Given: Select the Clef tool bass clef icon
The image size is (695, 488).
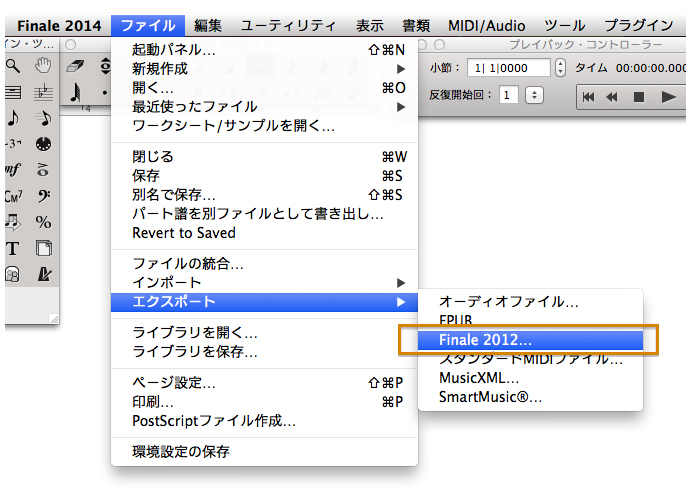Looking at the screenshot, I should 43,195.
